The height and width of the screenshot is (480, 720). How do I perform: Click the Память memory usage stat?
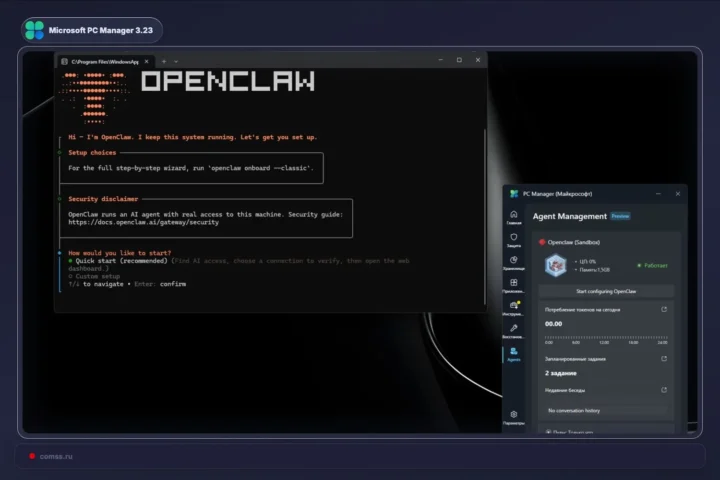(594, 270)
